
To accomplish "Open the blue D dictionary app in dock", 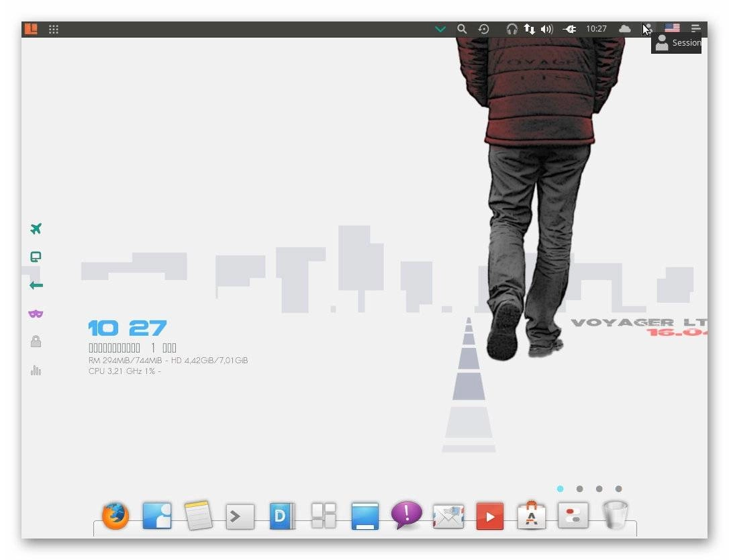I will pyautogui.click(x=282, y=516).
